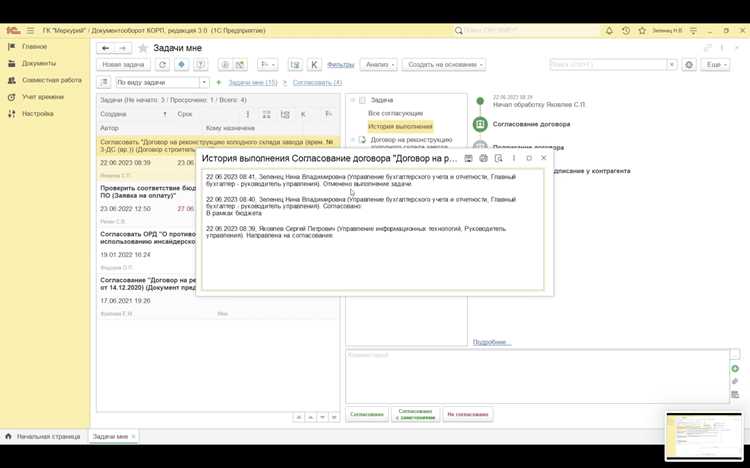750x468 pixels.
Task: Click the 'Новая задача' button
Action: point(123,65)
